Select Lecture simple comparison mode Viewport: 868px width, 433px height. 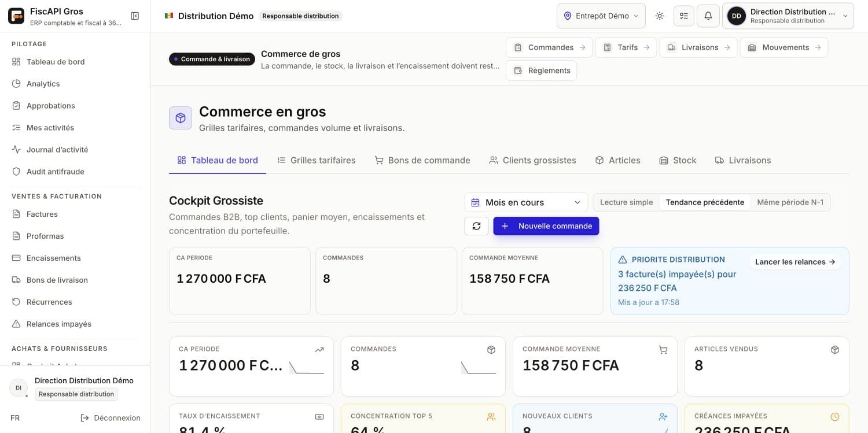[626, 202]
